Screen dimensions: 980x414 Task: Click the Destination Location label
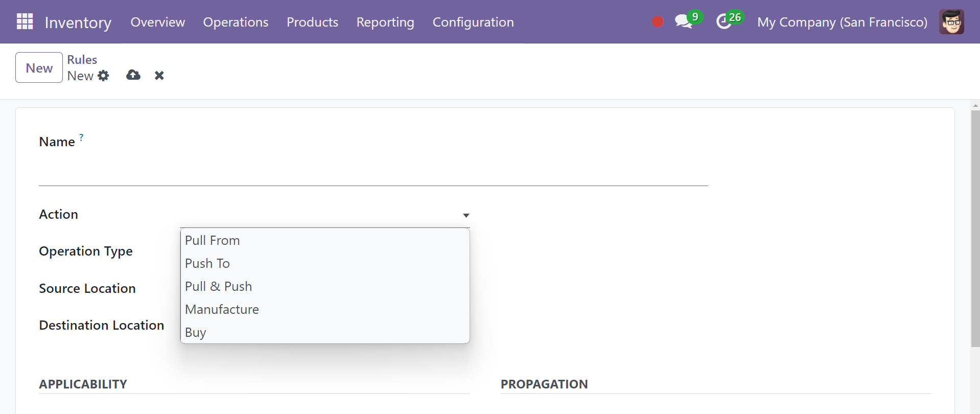tap(102, 325)
